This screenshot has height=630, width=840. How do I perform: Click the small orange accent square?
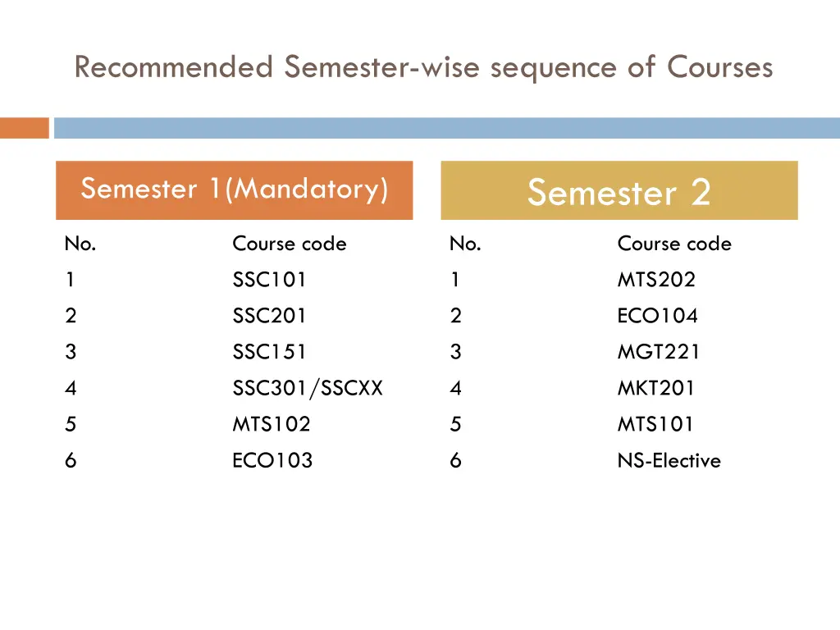24,128
